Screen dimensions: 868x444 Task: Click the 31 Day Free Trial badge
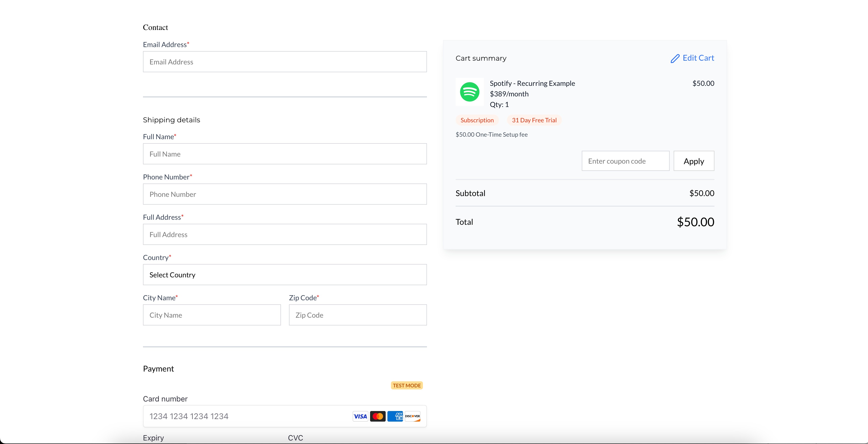coord(534,120)
